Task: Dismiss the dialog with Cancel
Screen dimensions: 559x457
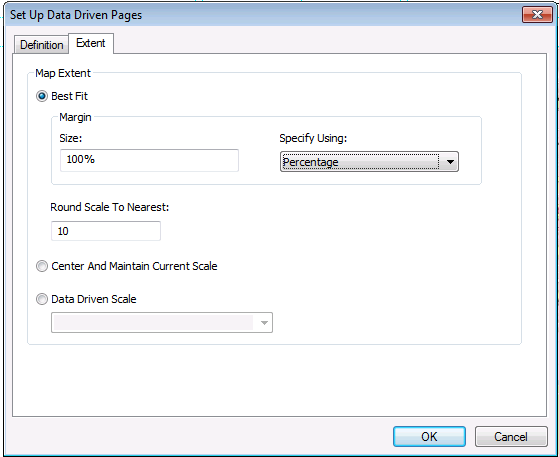Action: (x=511, y=436)
